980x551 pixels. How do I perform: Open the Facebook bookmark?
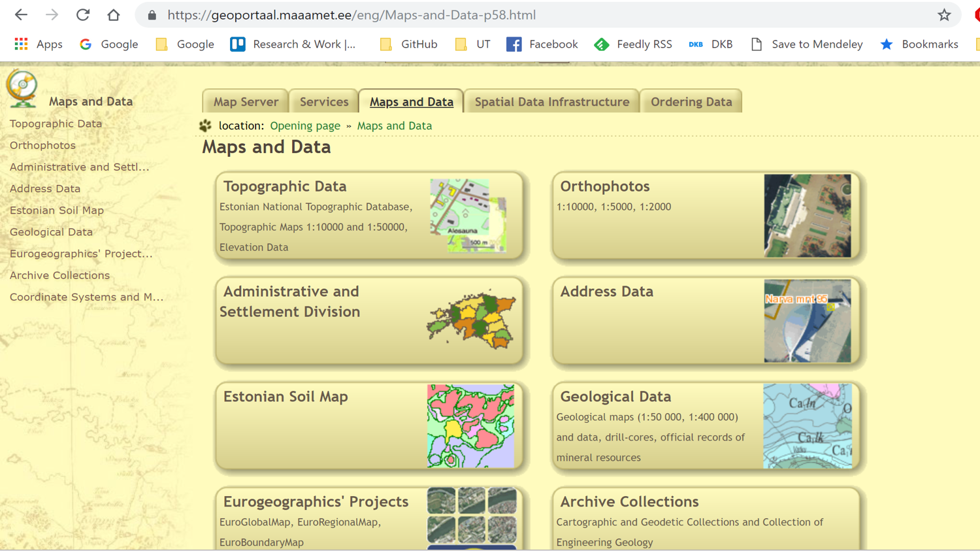click(x=542, y=44)
